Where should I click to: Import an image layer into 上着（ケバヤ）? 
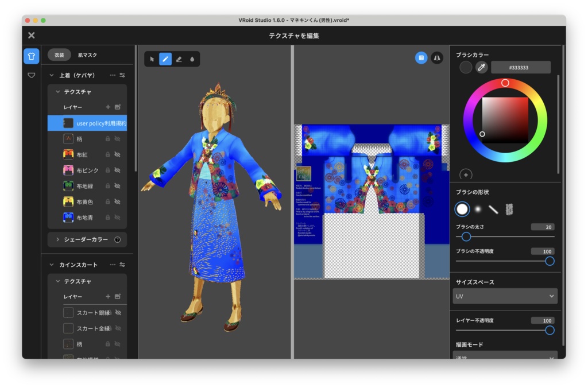tap(117, 107)
